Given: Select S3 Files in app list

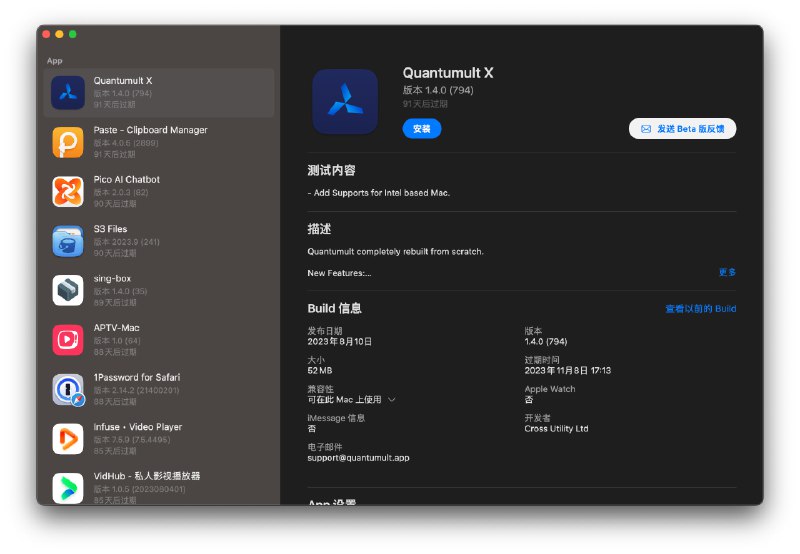Looking at the screenshot, I should click(x=159, y=241).
